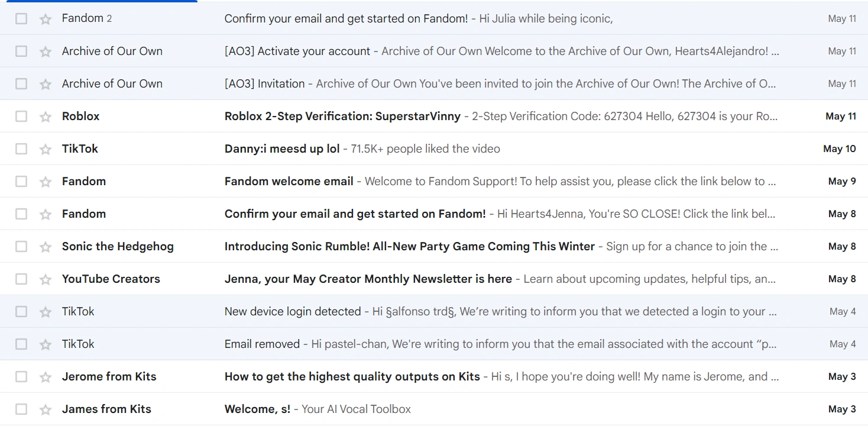Viewport: 868px width, 426px height.
Task: Open the May Creator Monthly Newsletter email
Action: coord(368,279)
